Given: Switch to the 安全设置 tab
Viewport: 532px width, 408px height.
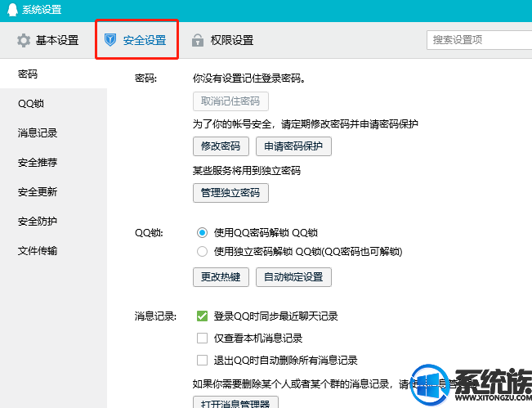Looking at the screenshot, I should click(136, 40).
